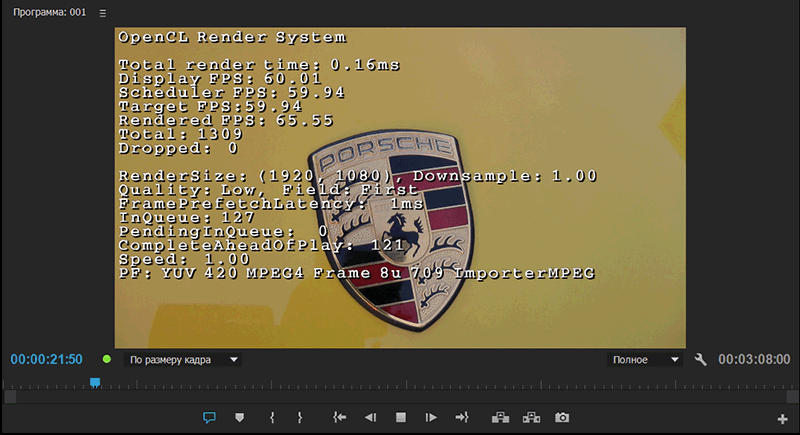Click the Lift button
The width and height of the screenshot is (800, 435).
pos(501,418)
